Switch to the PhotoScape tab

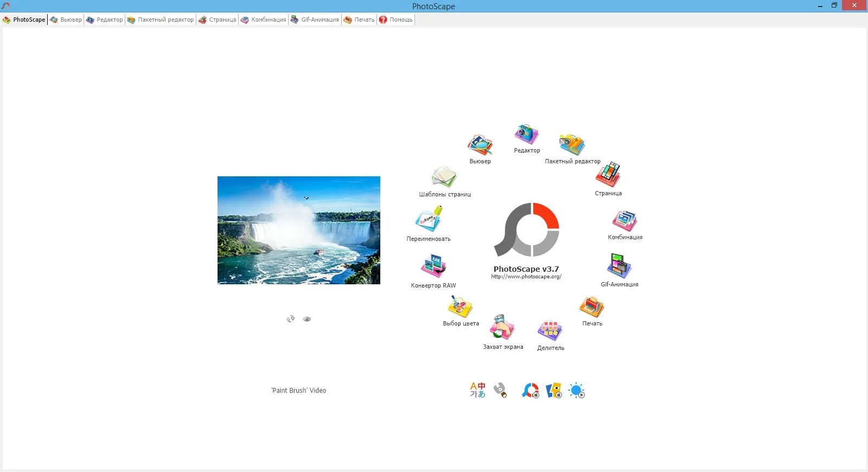[x=24, y=20]
